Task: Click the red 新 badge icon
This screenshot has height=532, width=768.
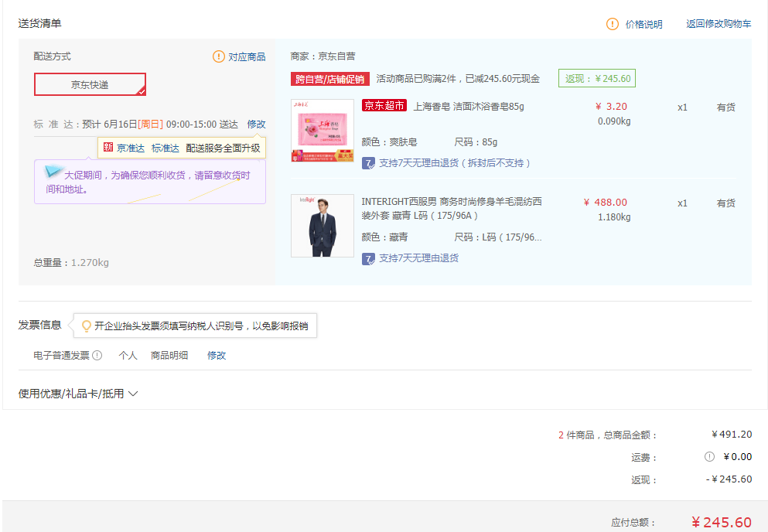Action: pyautogui.click(x=108, y=147)
